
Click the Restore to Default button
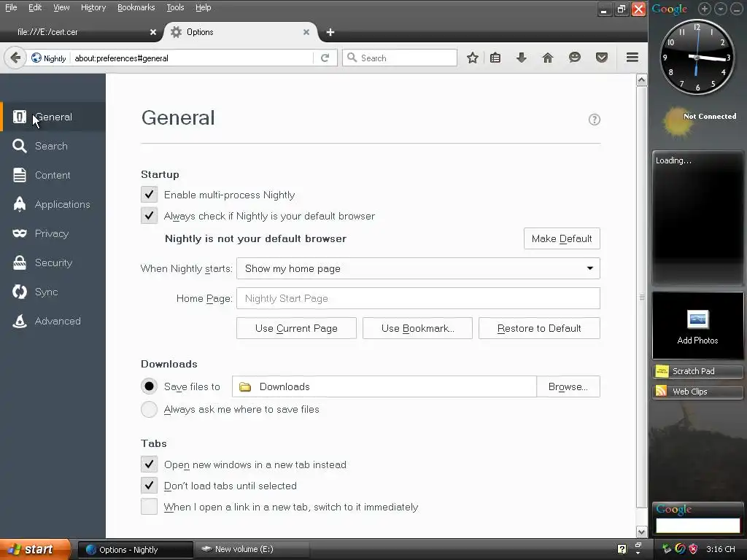click(x=539, y=328)
